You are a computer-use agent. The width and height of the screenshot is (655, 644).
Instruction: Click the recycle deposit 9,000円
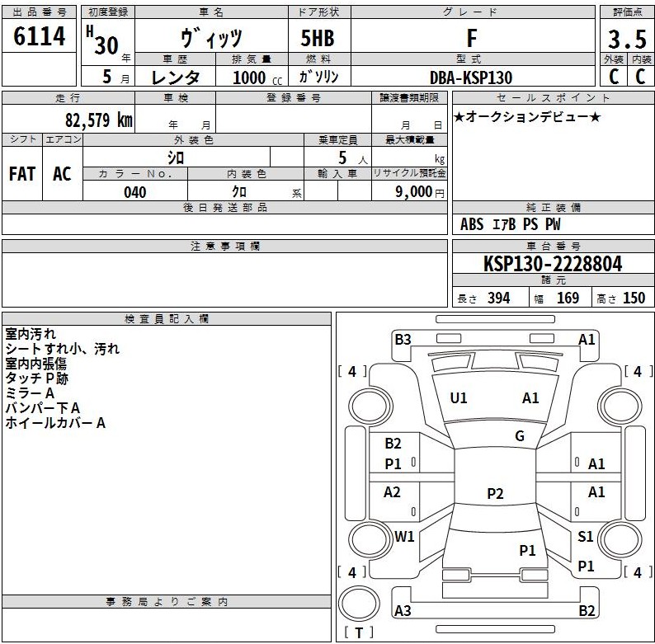(420, 191)
